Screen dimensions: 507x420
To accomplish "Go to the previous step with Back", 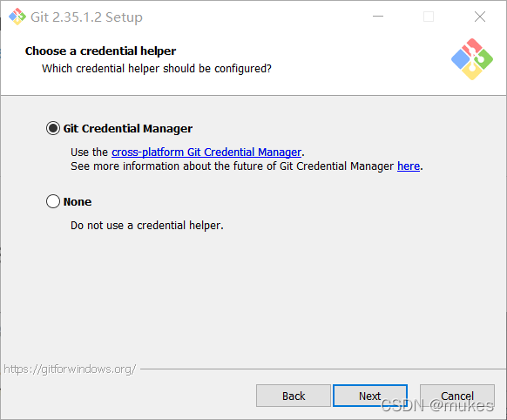I will pos(294,396).
